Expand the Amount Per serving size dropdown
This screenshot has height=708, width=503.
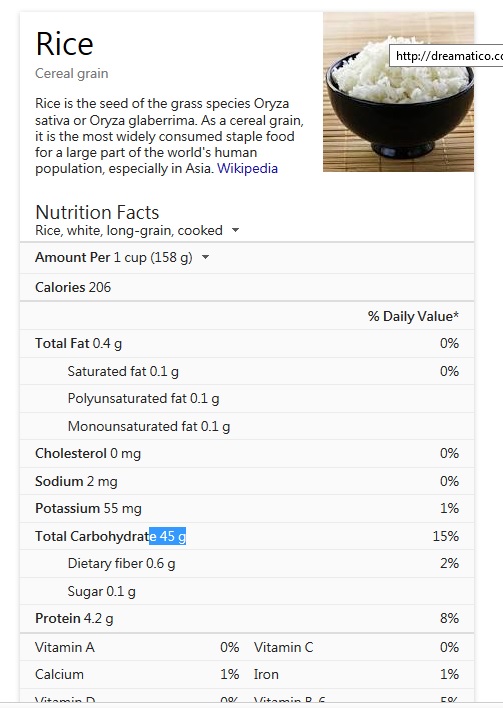(x=205, y=257)
